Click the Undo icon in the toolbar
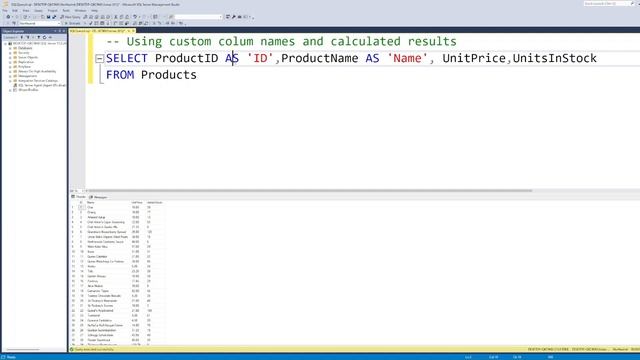Screen dimensions: 640x360 click(x=135, y=17)
